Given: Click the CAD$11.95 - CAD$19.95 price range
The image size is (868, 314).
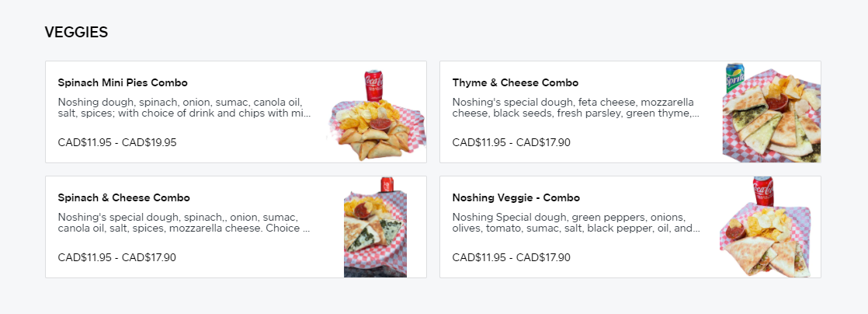Looking at the screenshot, I should coord(117,142).
